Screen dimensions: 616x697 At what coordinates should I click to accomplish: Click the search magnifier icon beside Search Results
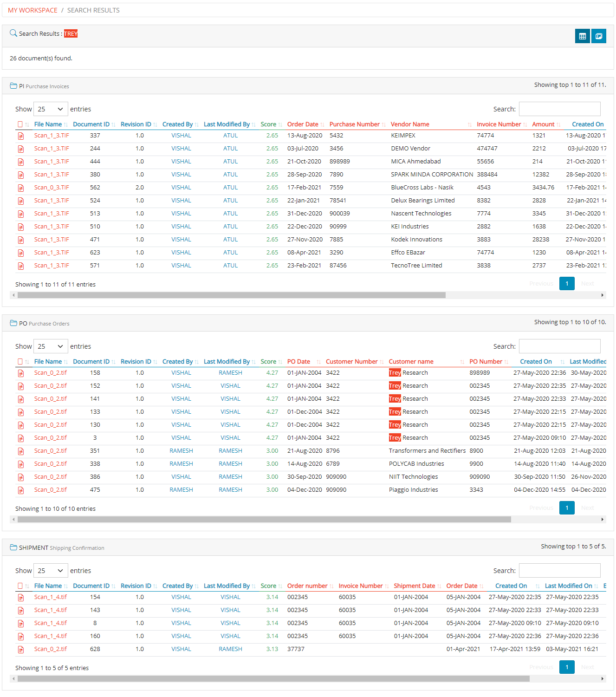(x=13, y=33)
